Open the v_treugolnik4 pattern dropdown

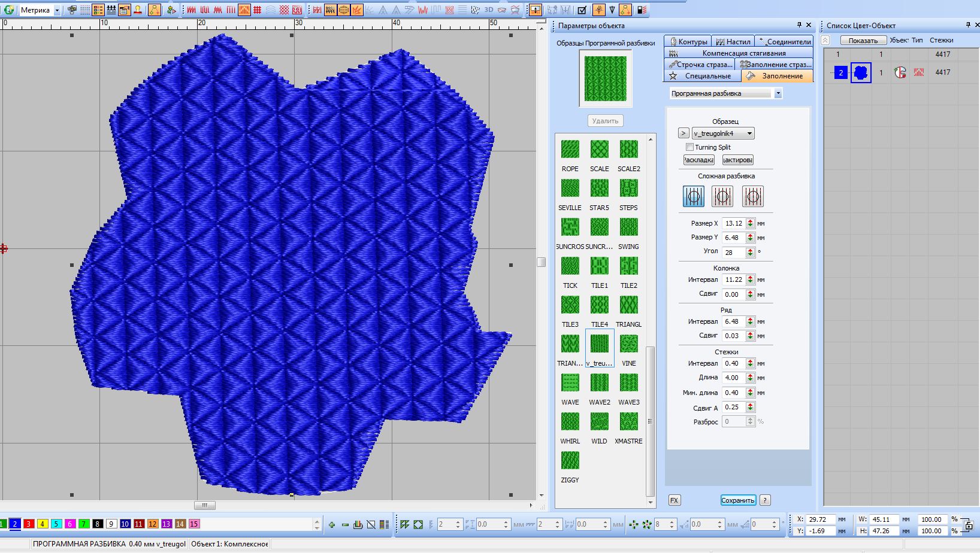point(750,133)
